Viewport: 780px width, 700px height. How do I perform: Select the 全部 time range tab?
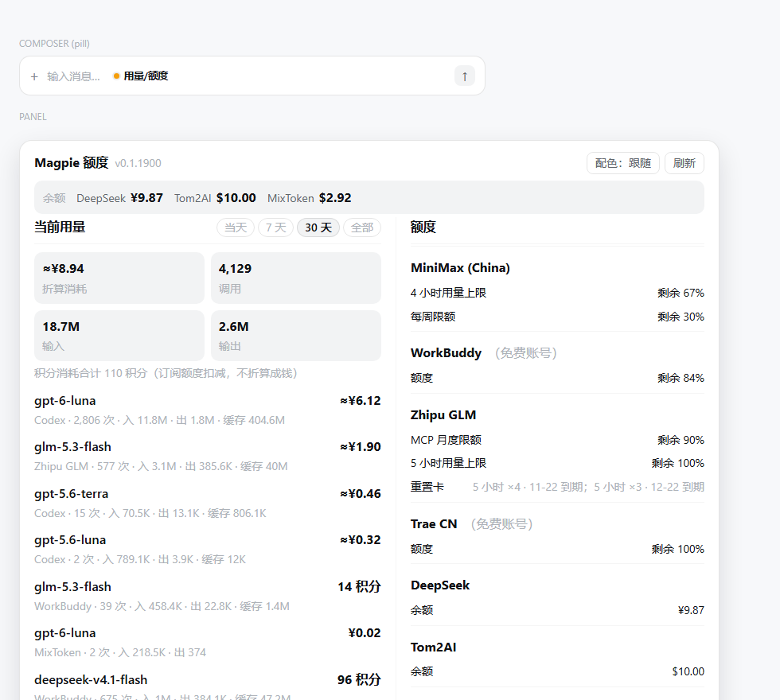362,227
